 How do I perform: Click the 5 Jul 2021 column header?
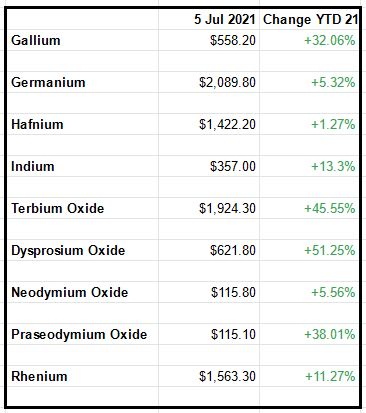(209, 19)
